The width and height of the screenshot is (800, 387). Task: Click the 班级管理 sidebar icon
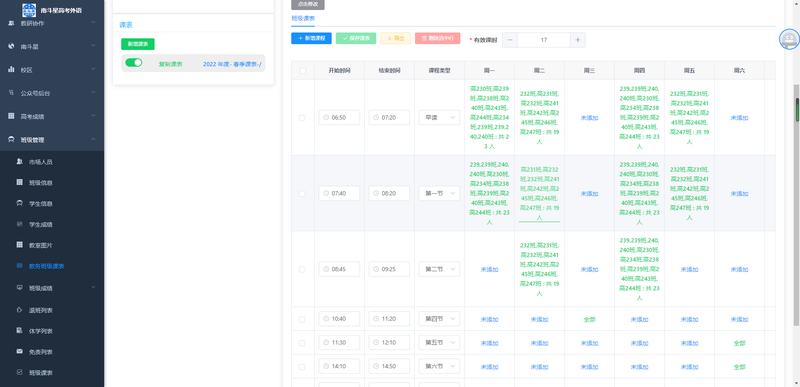pyautogui.click(x=11, y=139)
